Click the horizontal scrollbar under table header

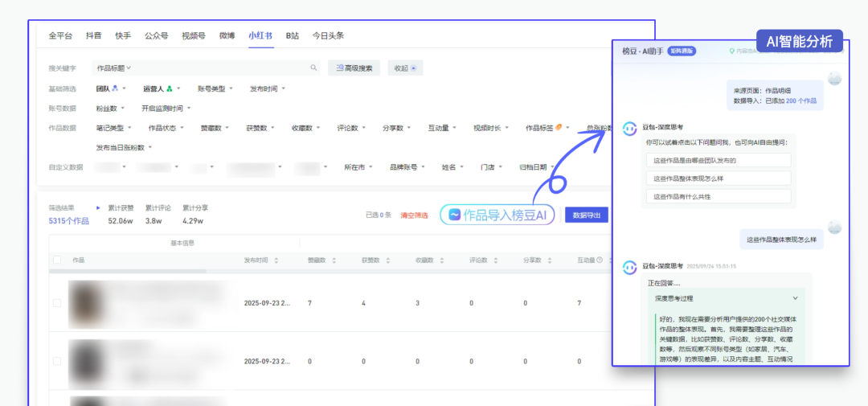[x=127, y=272]
